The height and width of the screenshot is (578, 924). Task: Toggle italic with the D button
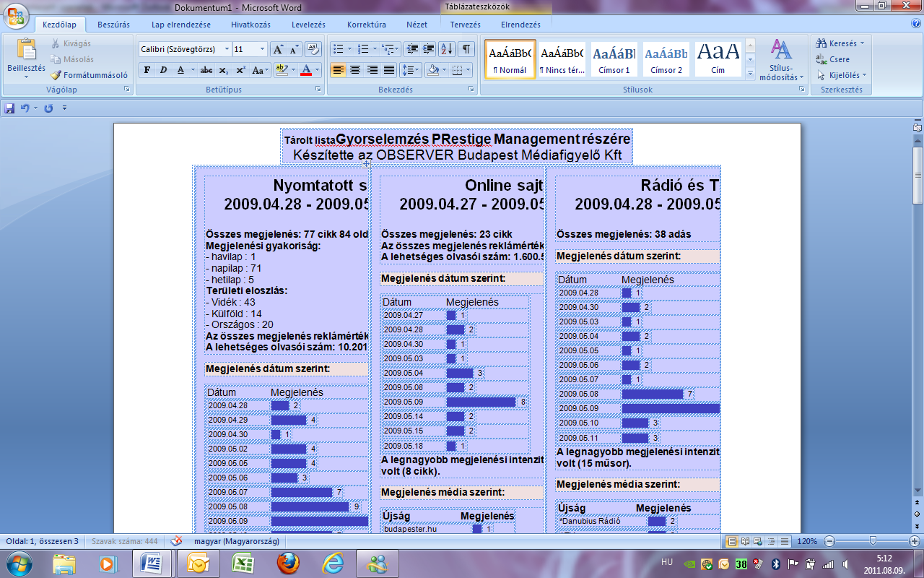click(x=163, y=70)
